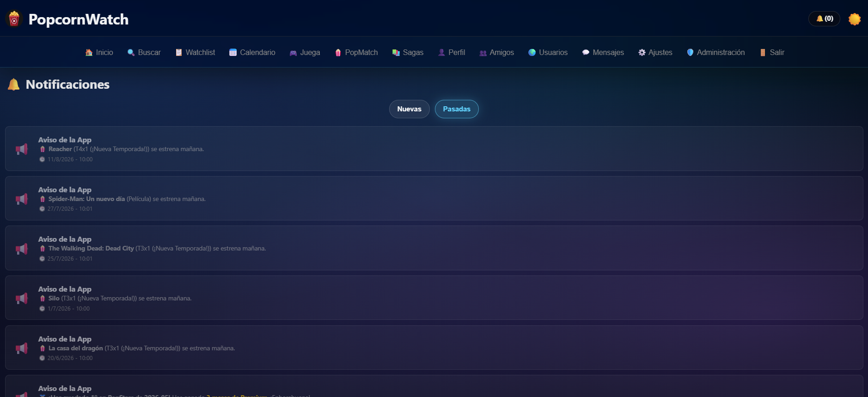Open Calendario in the navigation
Image resolution: width=868 pixels, height=397 pixels.
252,52
